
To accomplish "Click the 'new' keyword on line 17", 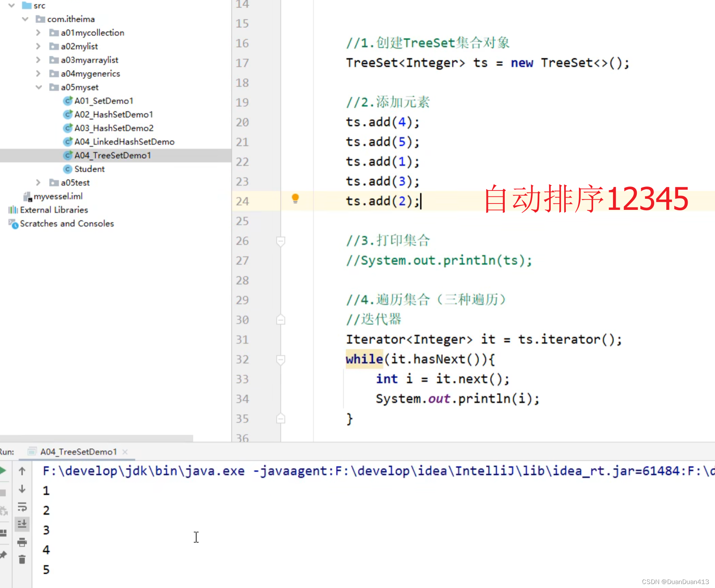I will 522,63.
